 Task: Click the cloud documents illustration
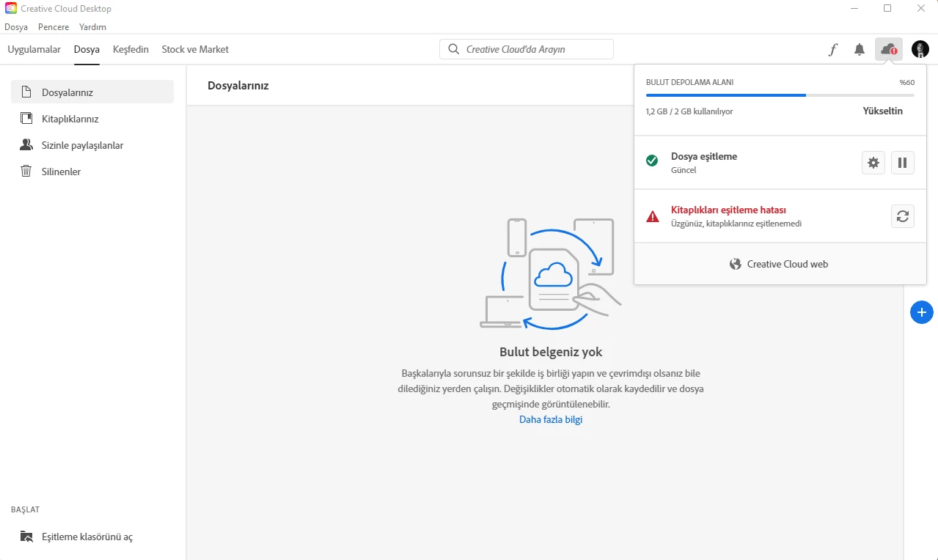point(551,275)
